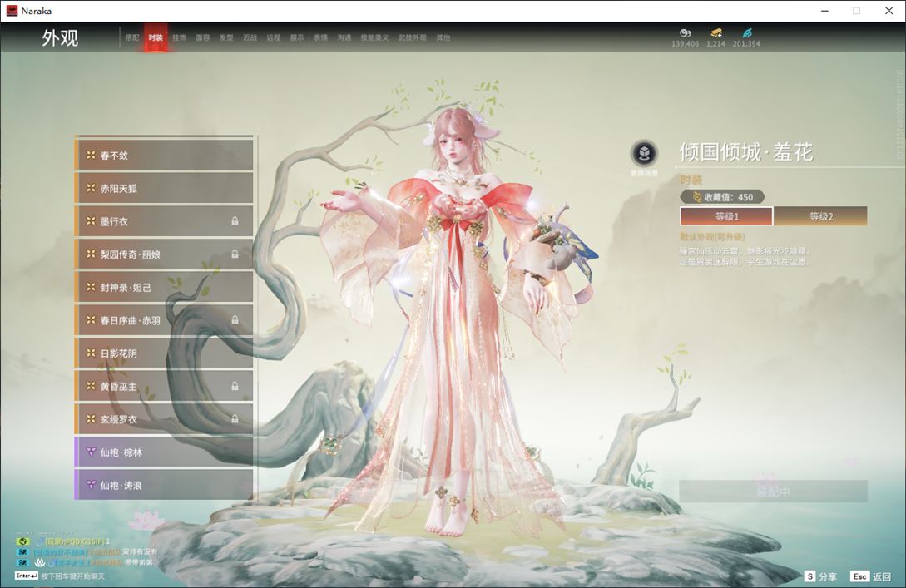Open the 搭配 tab
906x588 pixels.
point(132,37)
